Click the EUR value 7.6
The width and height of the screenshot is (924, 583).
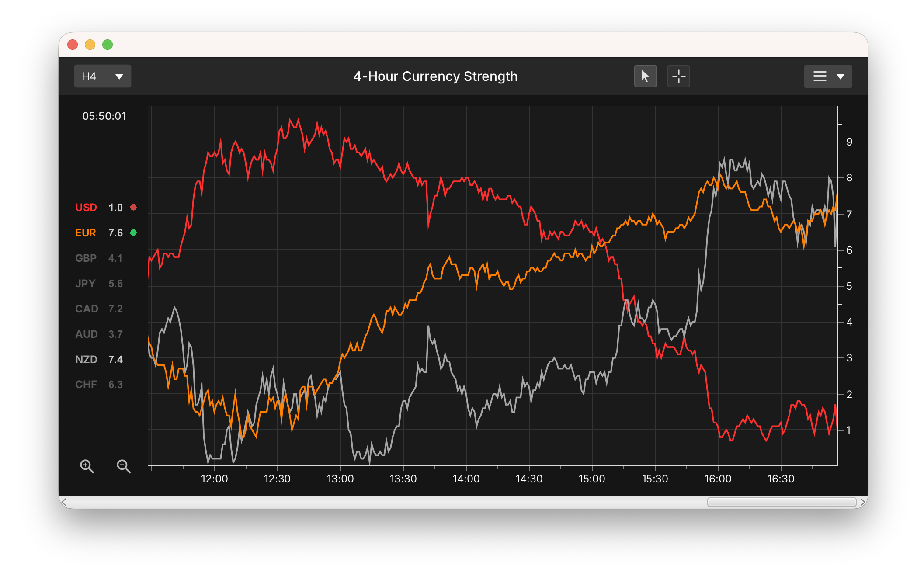[x=115, y=233]
